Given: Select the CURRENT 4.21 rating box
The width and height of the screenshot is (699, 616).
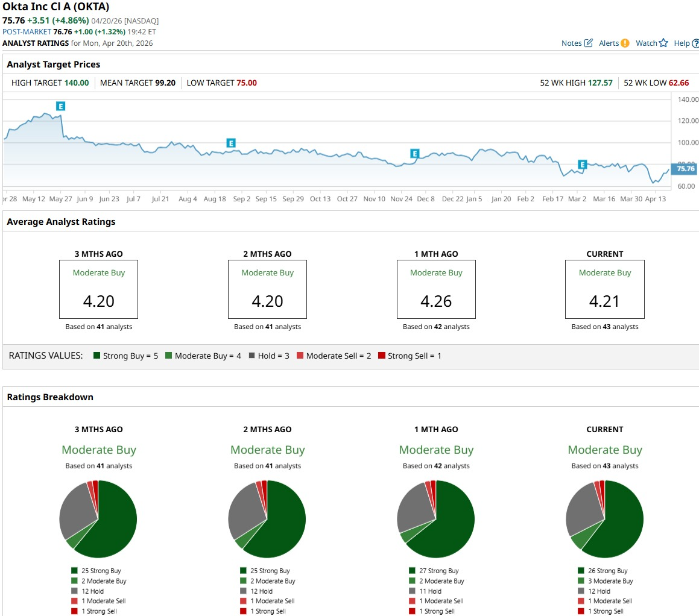Looking at the screenshot, I should (x=604, y=289).
